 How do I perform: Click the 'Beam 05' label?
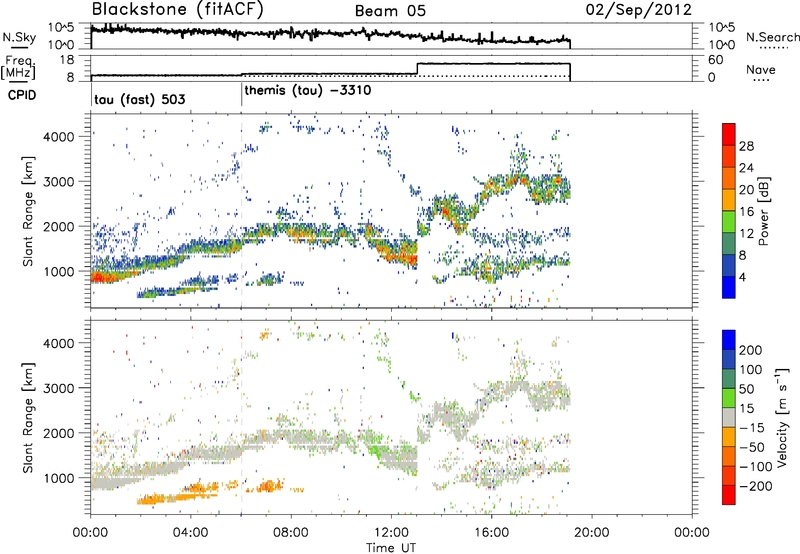[x=390, y=11]
